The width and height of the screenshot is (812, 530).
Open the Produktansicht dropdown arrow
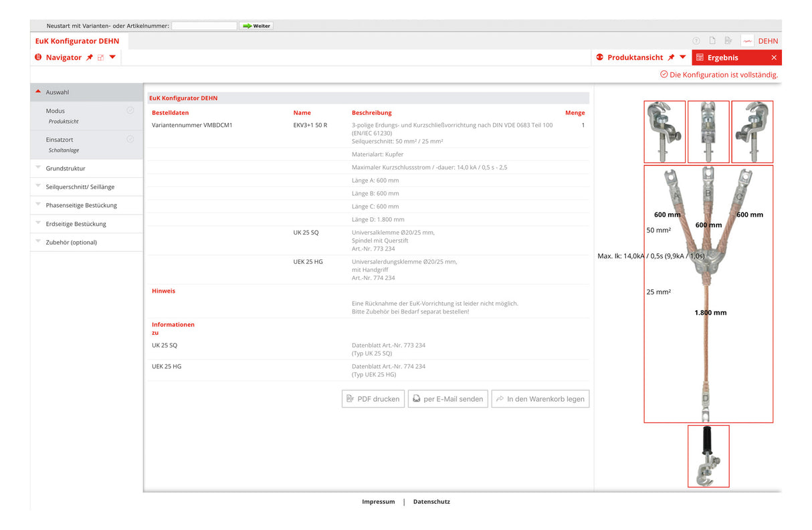(x=682, y=57)
